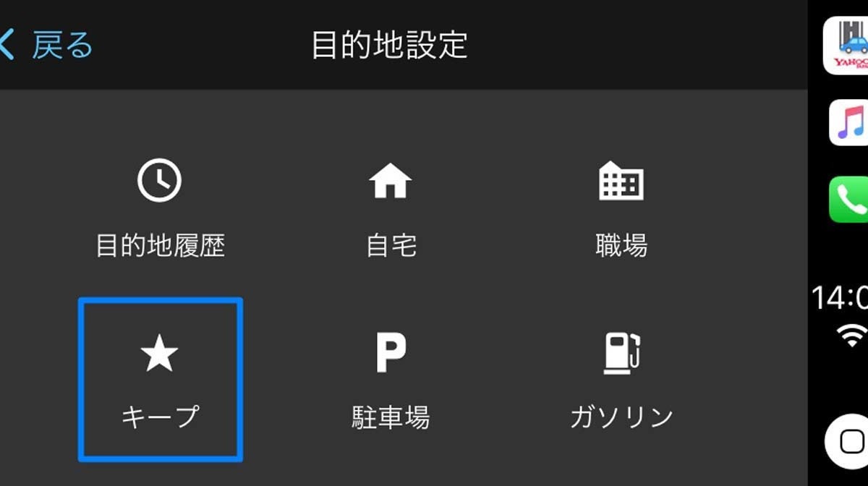The height and width of the screenshot is (486, 868).
Task: Choose the home house icon
Action: click(x=390, y=181)
